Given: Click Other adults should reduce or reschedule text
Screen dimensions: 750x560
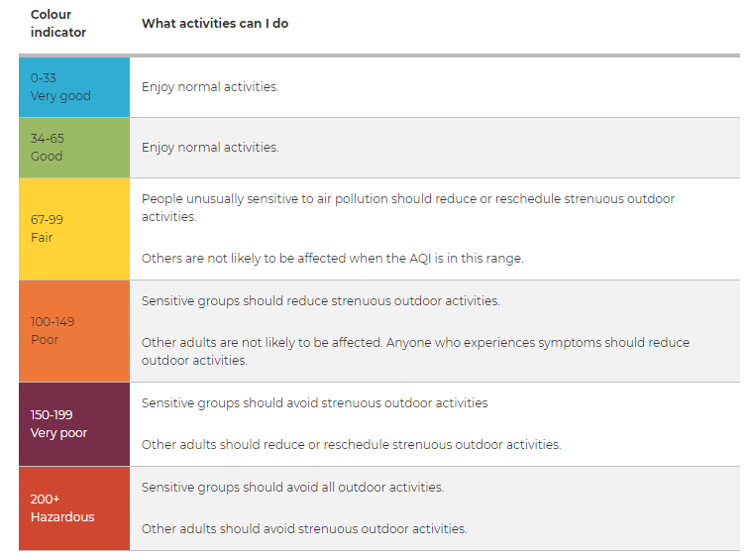Looking at the screenshot, I should pos(351,445).
